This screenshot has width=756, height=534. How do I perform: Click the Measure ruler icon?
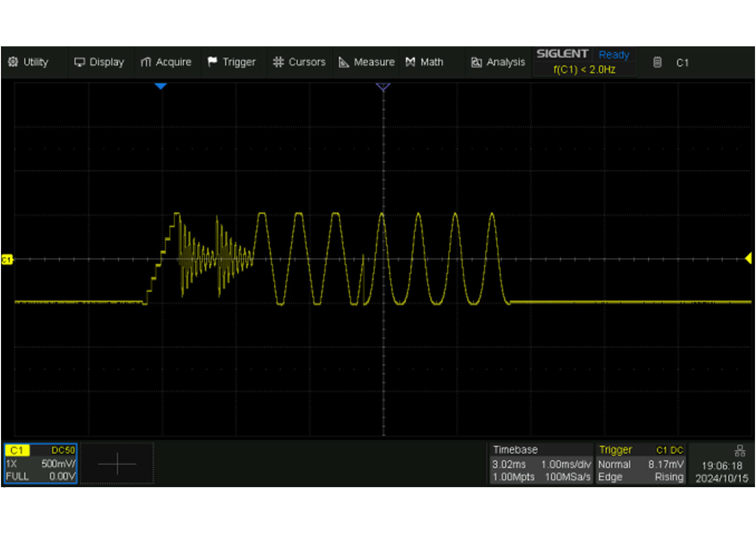(344, 62)
